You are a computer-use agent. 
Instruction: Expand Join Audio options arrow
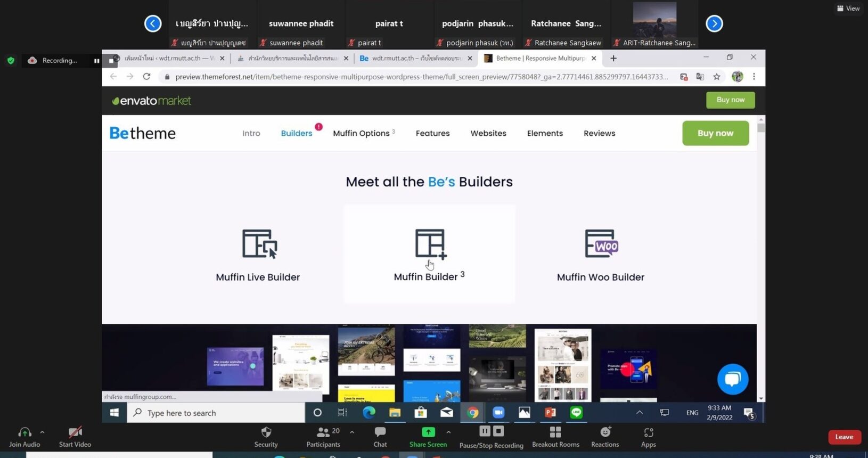coord(42,432)
